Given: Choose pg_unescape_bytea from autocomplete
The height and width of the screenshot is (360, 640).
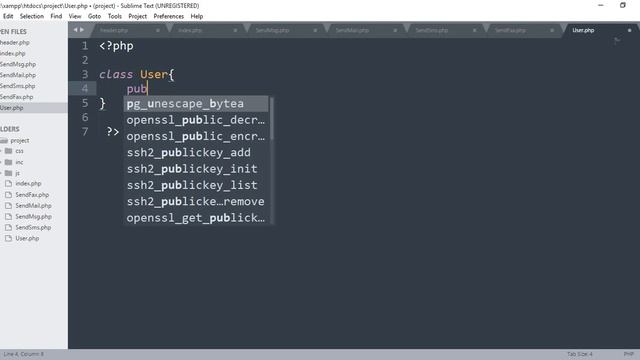Looking at the screenshot, I should (x=196, y=104).
